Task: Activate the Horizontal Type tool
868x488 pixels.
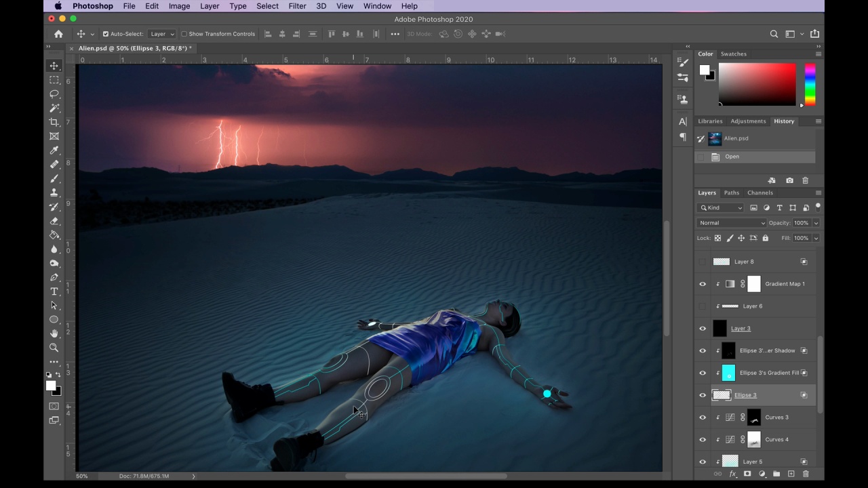Action: click(54, 291)
